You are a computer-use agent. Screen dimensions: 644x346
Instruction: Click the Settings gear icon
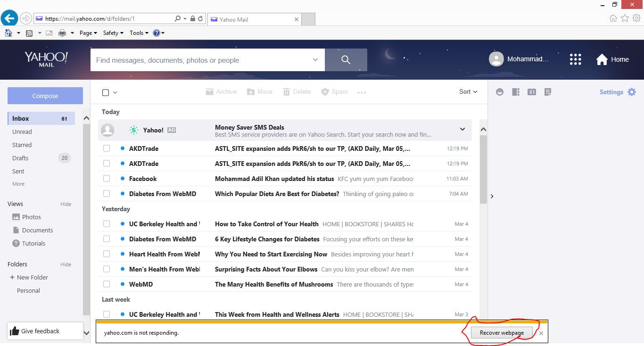pyautogui.click(x=632, y=92)
